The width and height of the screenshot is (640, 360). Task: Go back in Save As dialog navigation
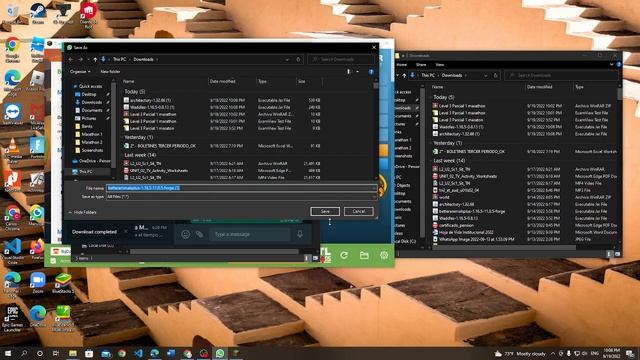pyautogui.click(x=71, y=59)
